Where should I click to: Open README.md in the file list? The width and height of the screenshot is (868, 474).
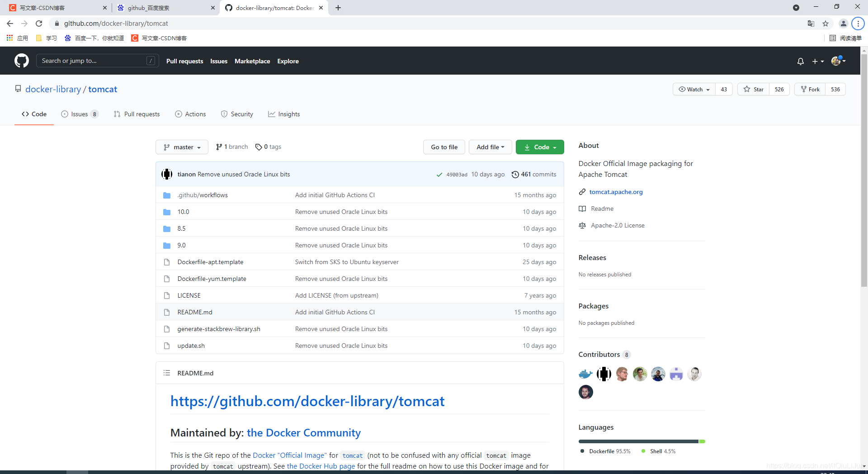click(195, 312)
